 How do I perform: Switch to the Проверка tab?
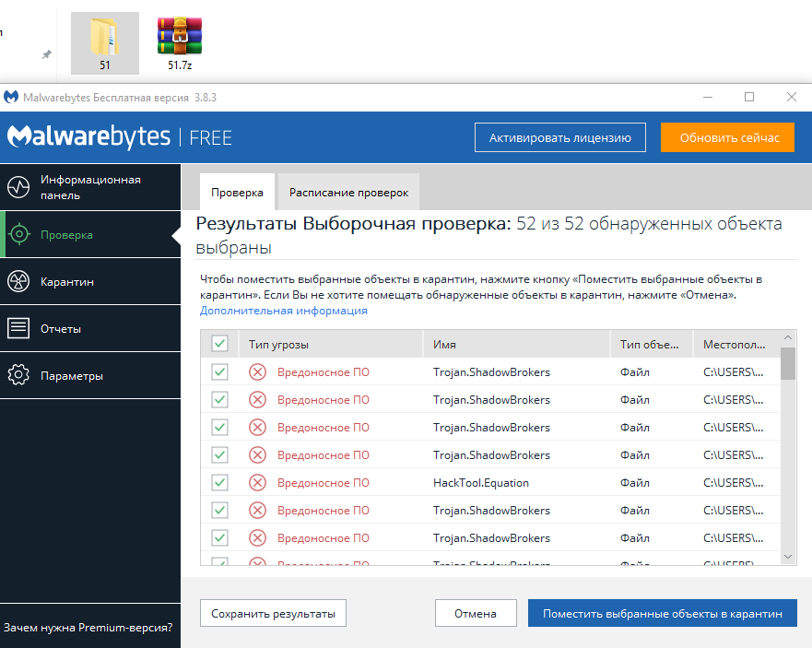point(237,192)
